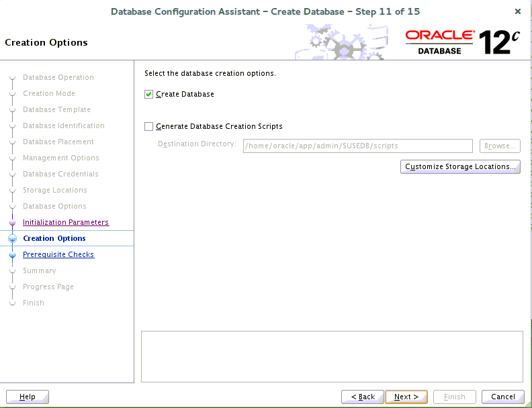Click the Next button
532x408 pixels.
click(406, 397)
